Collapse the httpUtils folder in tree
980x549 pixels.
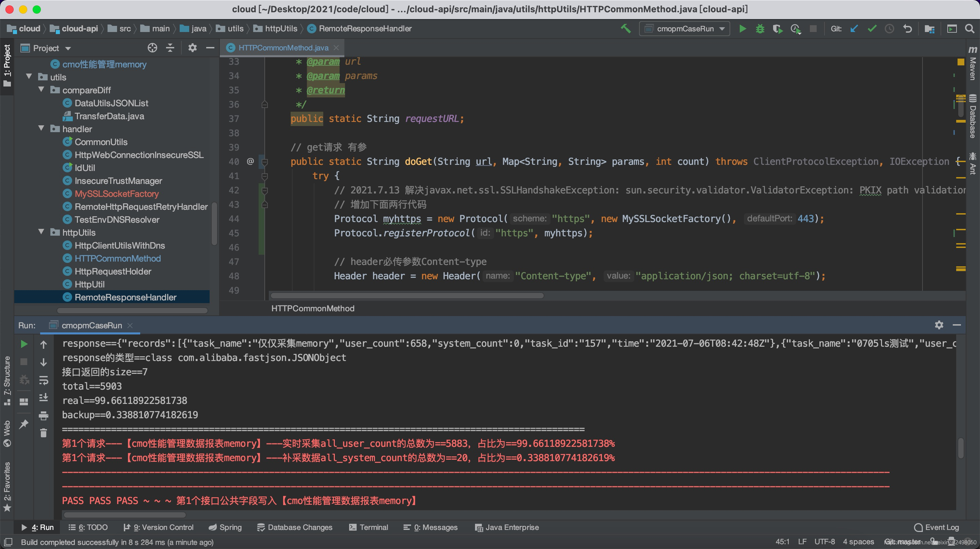pos(42,232)
